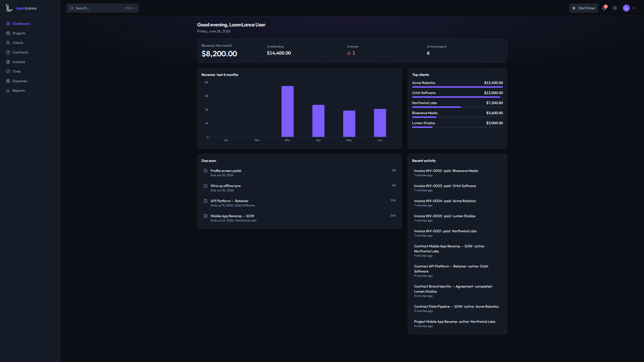Click the Contracts document icon in sidebar
The width and height of the screenshot is (644, 362).
coord(8,52)
